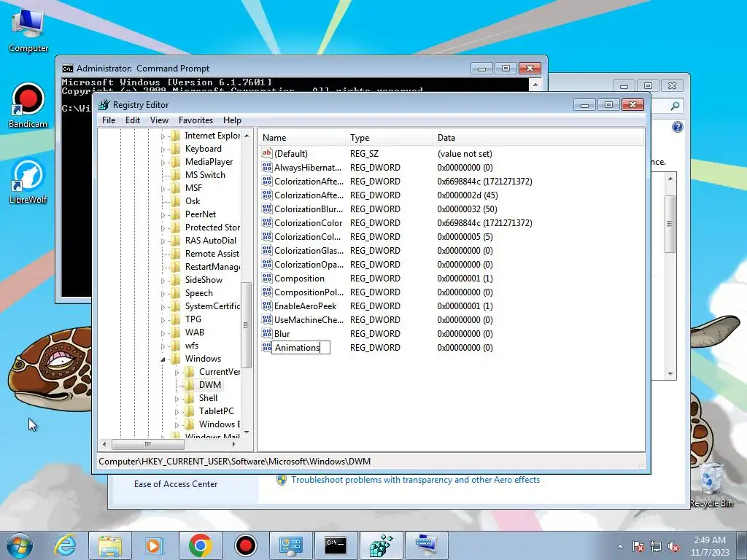Select the MS Switch key in the tree
This screenshot has height=560, width=747.
(205, 175)
